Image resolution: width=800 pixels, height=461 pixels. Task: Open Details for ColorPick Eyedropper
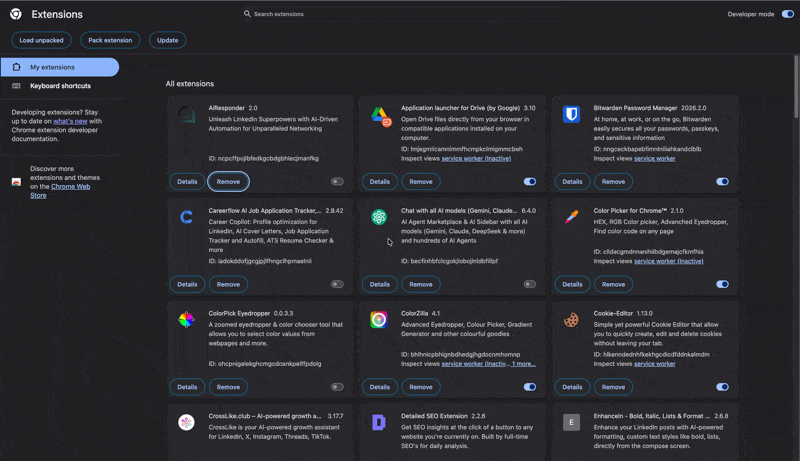coord(187,387)
